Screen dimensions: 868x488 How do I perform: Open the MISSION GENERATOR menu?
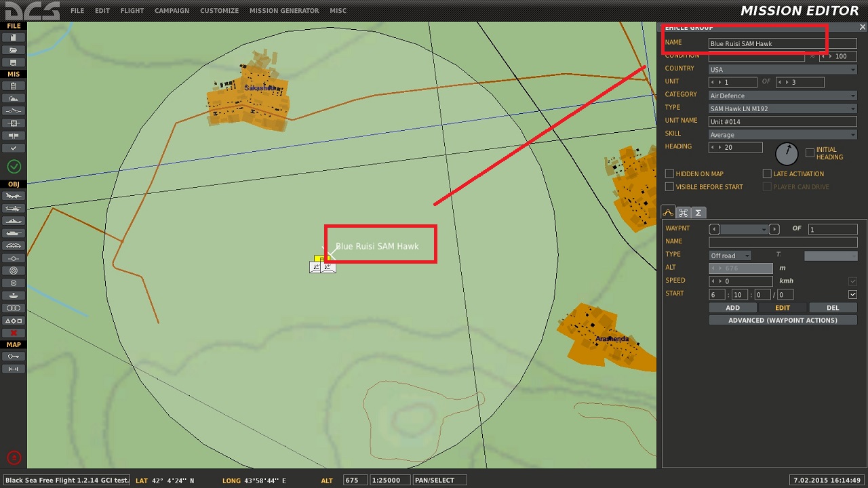coord(284,11)
